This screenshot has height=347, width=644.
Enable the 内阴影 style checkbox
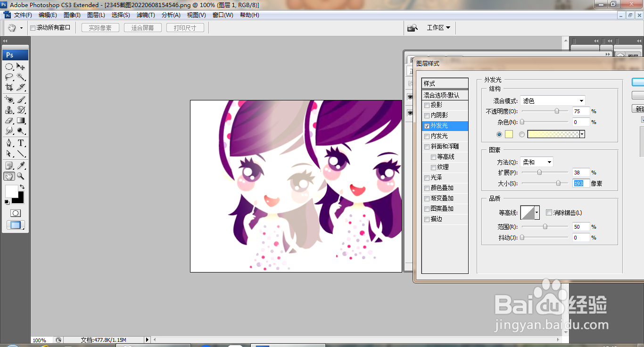pyautogui.click(x=427, y=116)
